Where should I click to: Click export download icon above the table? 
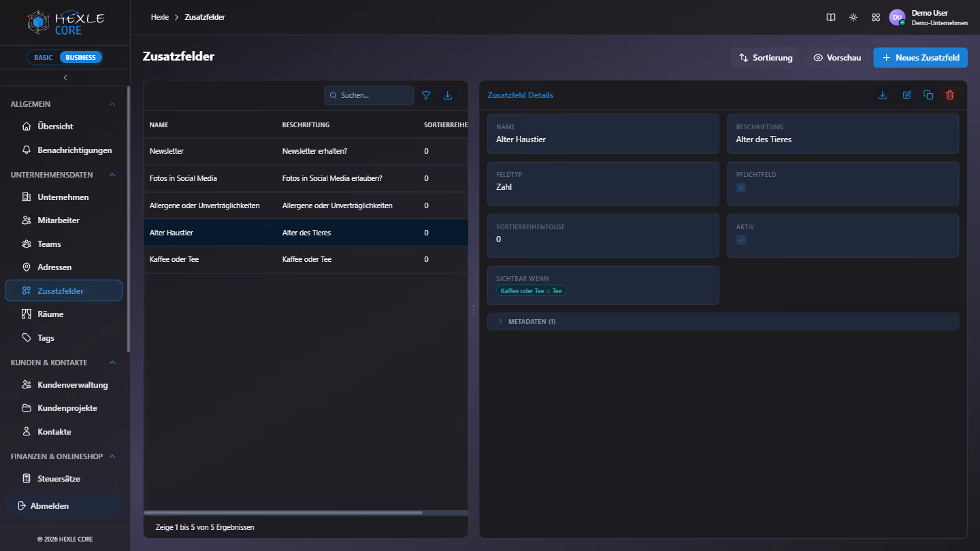pos(448,95)
